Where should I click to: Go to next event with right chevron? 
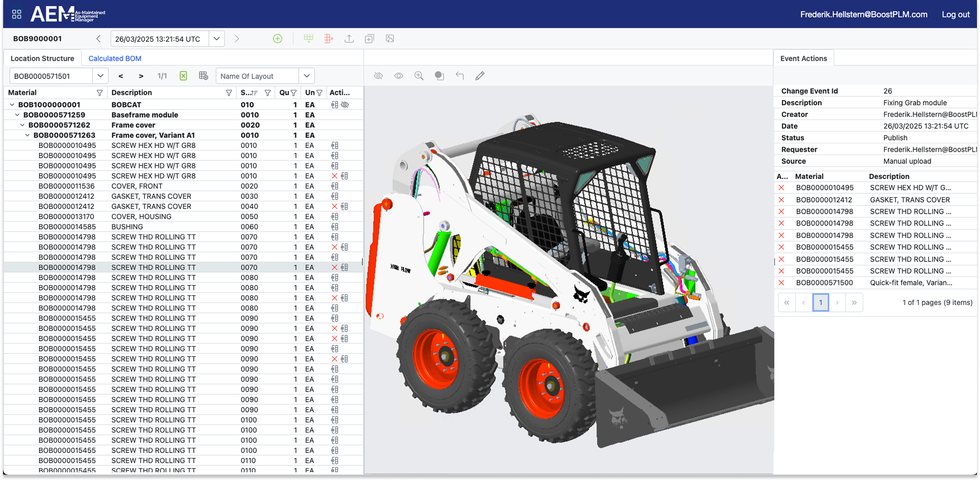tap(237, 39)
